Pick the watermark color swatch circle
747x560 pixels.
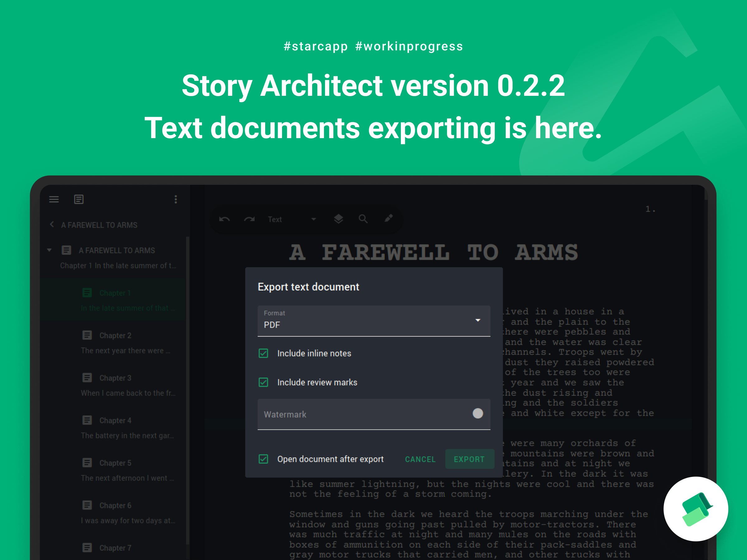point(478,413)
